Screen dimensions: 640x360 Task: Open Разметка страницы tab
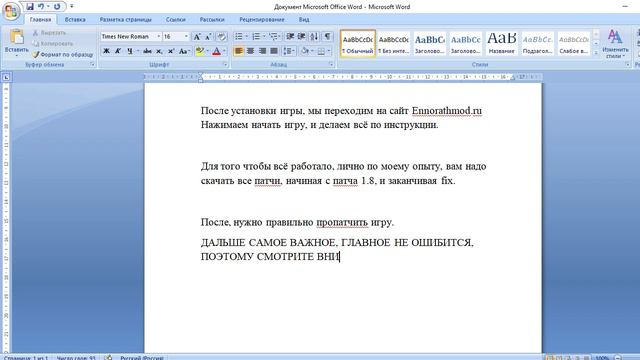(x=126, y=20)
